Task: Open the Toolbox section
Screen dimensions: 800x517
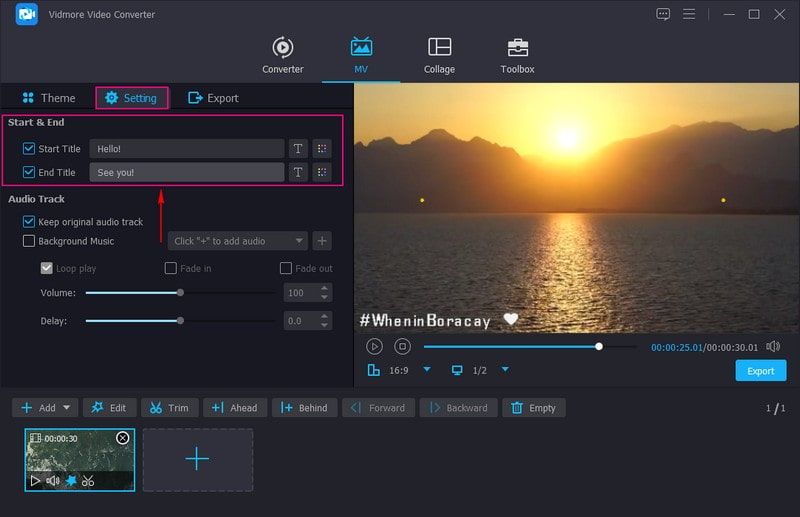Action: pos(517,56)
